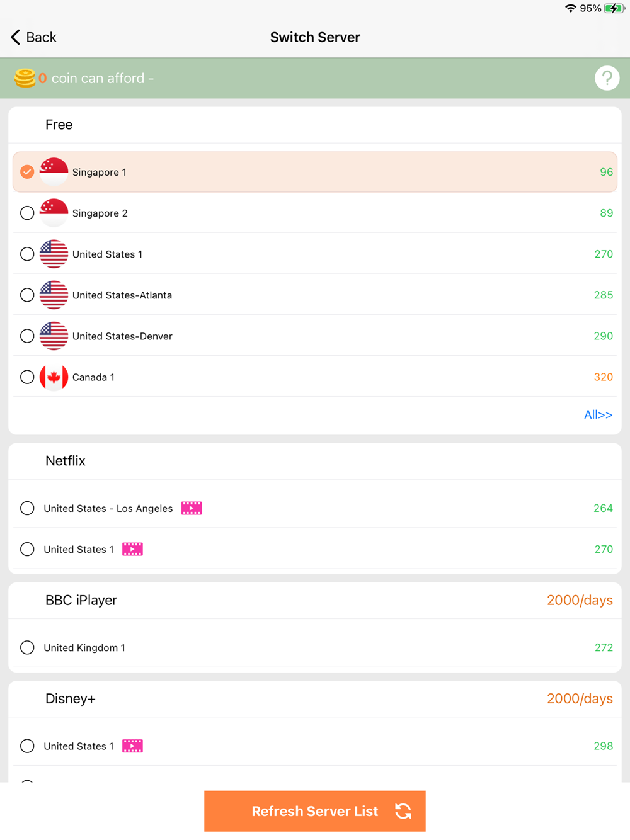Click the gold coins icon
The width and height of the screenshot is (630, 840).
pyautogui.click(x=25, y=78)
